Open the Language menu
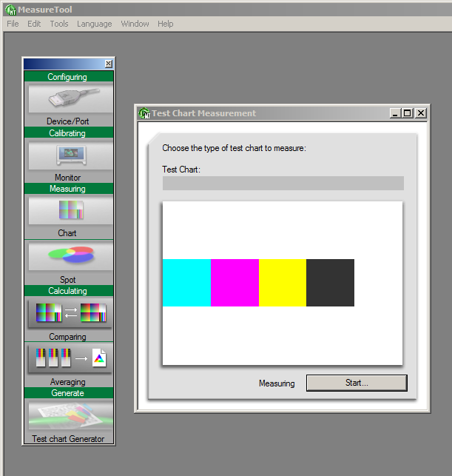 tap(95, 24)
